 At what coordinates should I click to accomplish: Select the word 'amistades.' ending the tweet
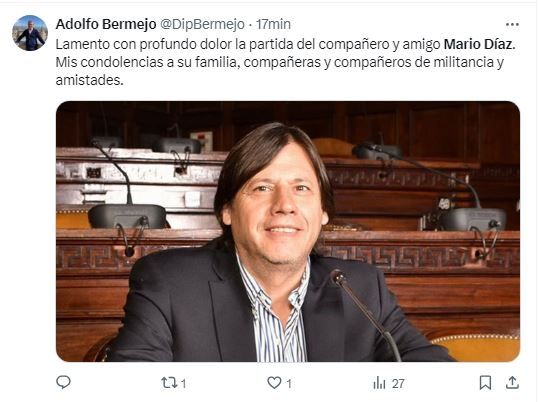coord(89,80)
